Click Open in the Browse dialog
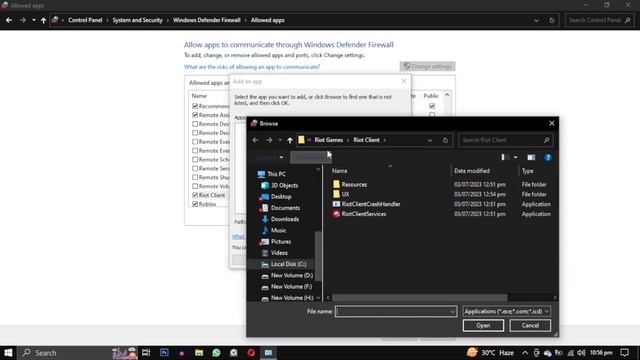Viewport: 640px width, 360px height. pyautogui.click(x=483, y=325)
